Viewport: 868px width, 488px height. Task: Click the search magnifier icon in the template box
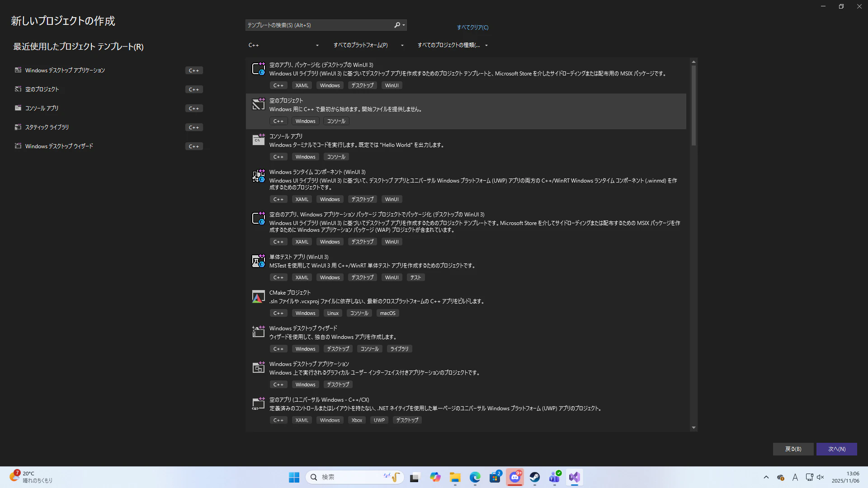tap(397, 25)
